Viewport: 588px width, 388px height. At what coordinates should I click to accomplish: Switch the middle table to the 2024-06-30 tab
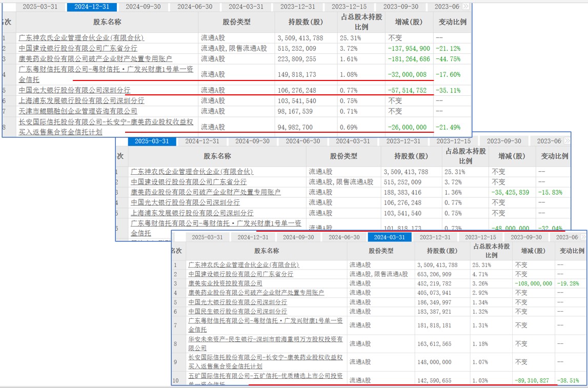[303, 141]
